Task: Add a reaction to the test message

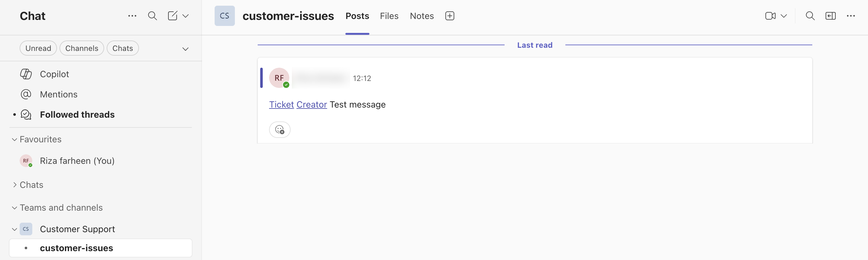Action: pyautogui.click(x=280, y=129)
